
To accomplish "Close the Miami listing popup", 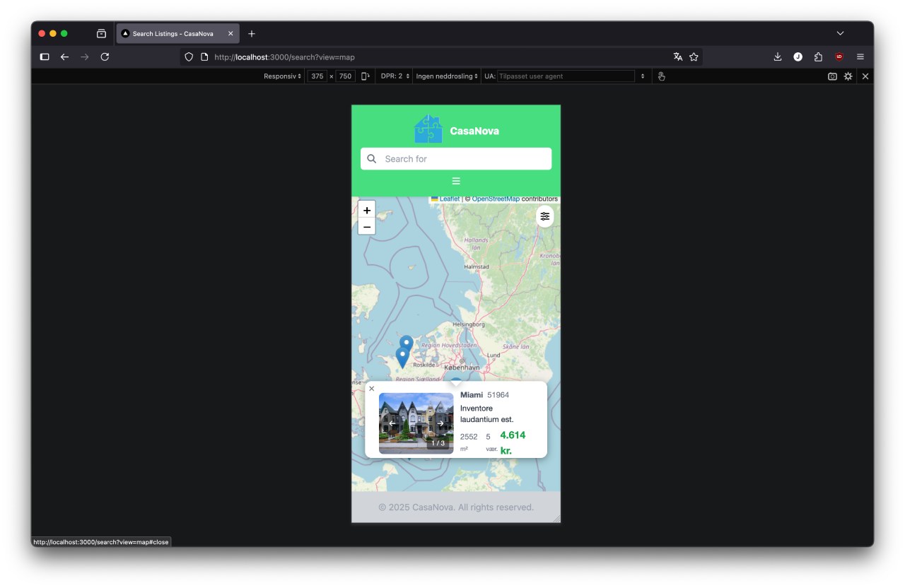I will point(372,389).
